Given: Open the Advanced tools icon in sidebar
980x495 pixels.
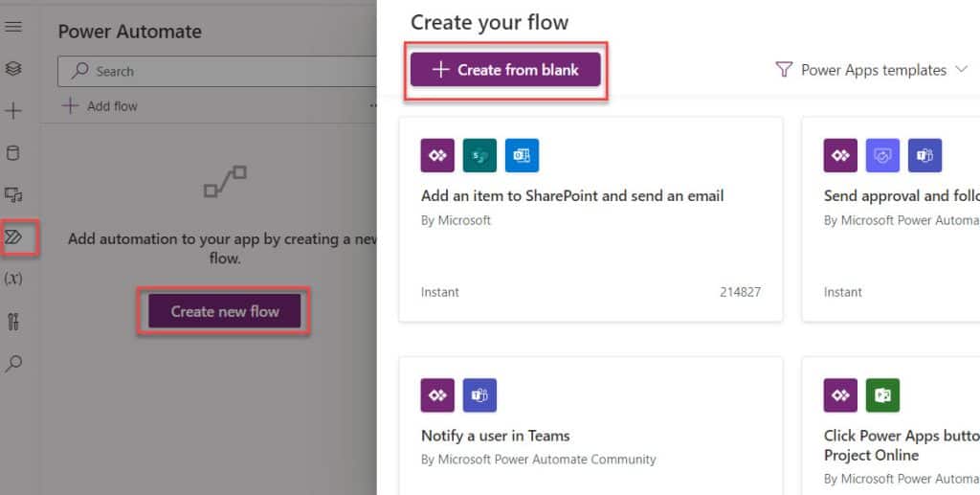Looking at the screenshot, I should 13,322.
